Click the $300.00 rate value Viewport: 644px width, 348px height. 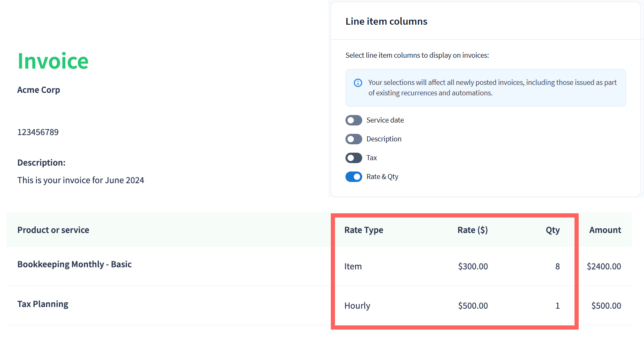point(473,266)
